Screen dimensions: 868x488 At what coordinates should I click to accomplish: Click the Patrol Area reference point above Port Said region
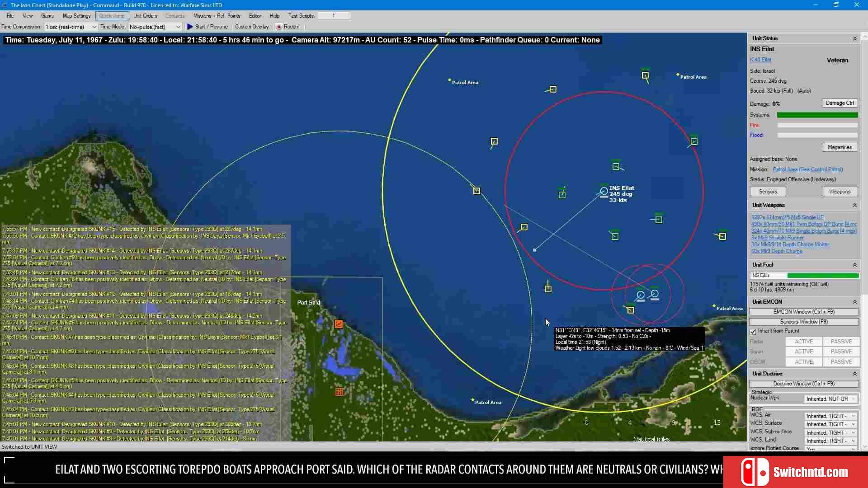(x=449, y=80)
